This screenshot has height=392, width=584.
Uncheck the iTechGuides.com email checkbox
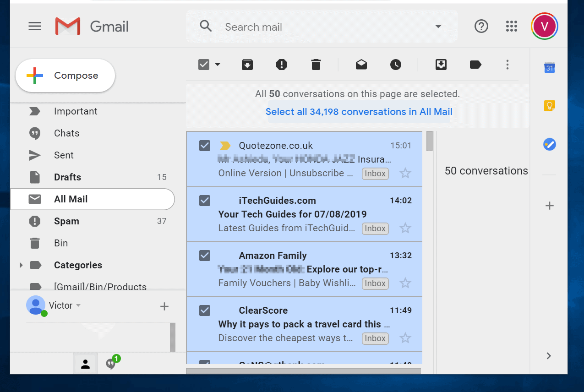205,201
